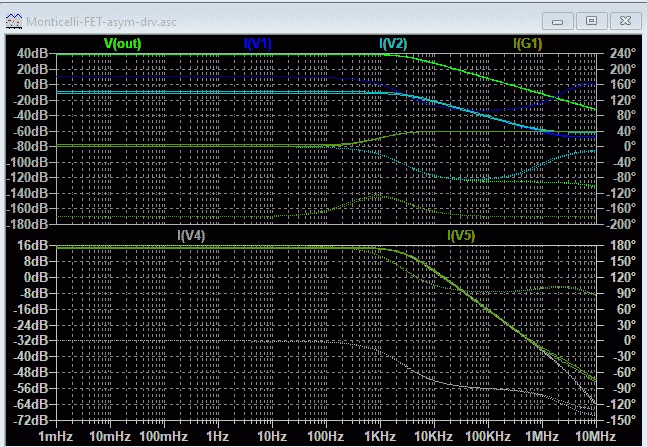Select the I(V5) trace label
647x447 pixels.
[461, 236]
